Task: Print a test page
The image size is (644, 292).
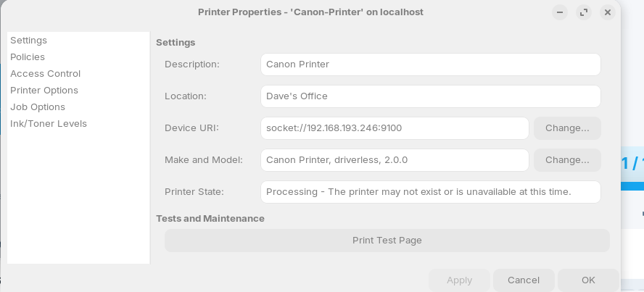Action: coord(387,241)
